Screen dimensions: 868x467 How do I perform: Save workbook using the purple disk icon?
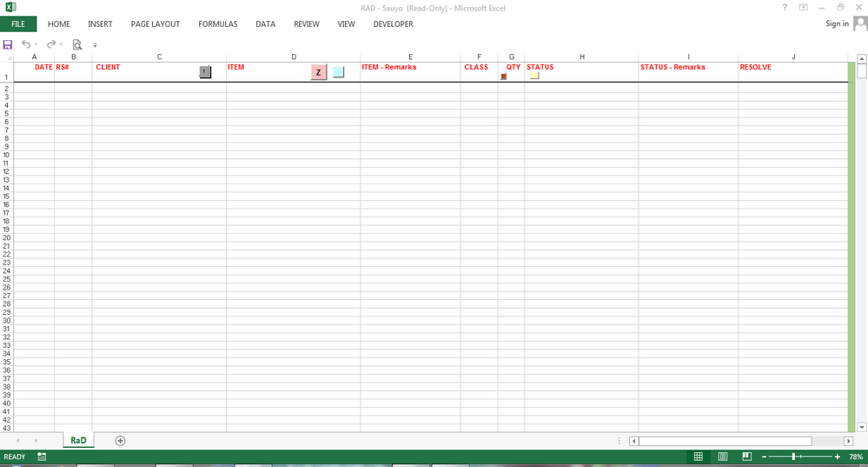coord(8,44)
